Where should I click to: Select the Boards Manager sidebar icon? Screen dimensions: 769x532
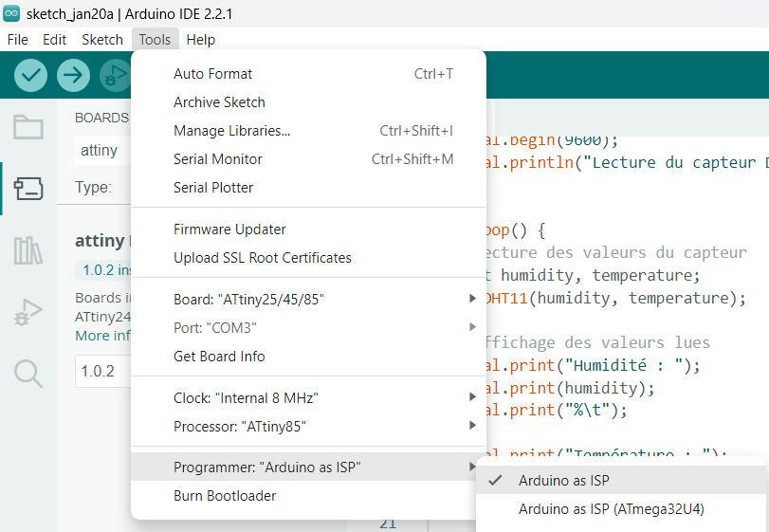click(27, 189)
